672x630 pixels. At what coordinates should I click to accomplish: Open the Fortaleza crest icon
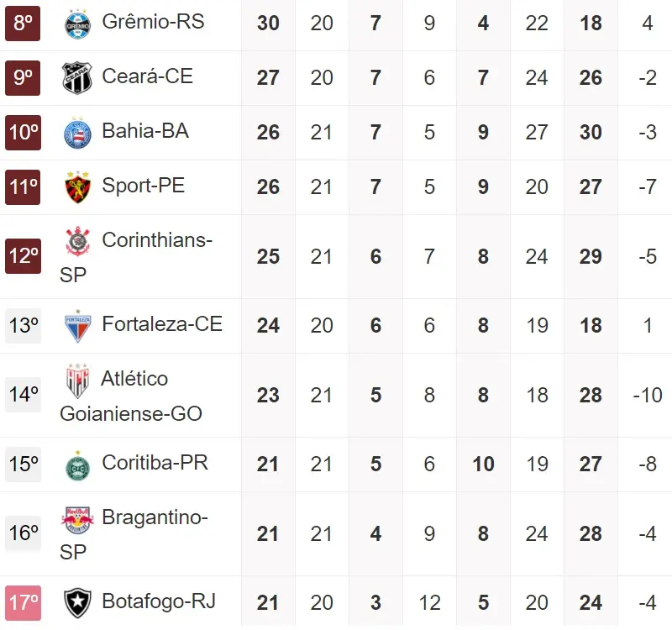[x=77, y=327]
